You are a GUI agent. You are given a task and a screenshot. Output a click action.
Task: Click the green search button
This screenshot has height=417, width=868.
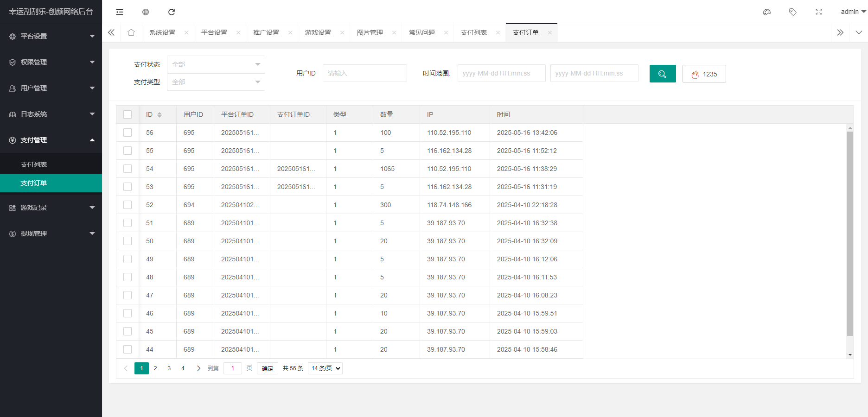[663, 74]
